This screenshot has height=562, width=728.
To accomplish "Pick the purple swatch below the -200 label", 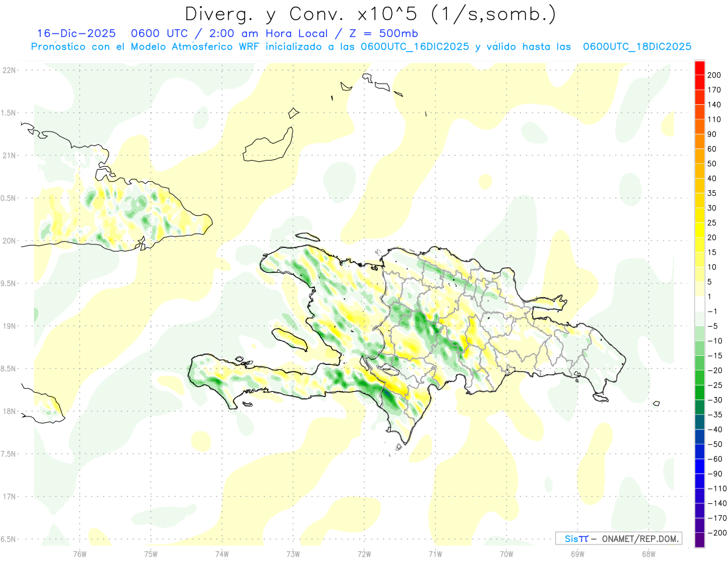I will (x=699, y=541).
